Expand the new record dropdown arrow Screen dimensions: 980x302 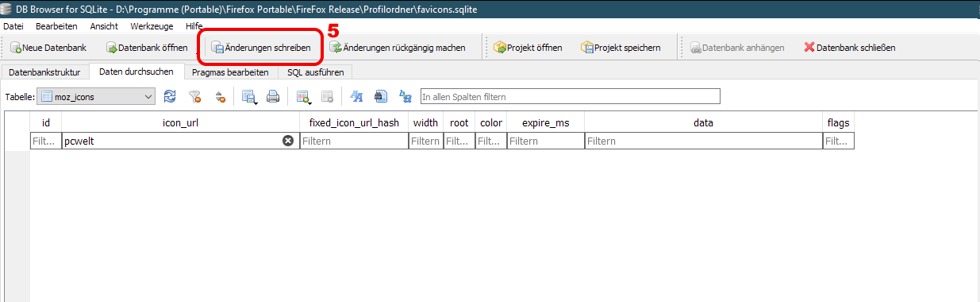click(310, 103)
